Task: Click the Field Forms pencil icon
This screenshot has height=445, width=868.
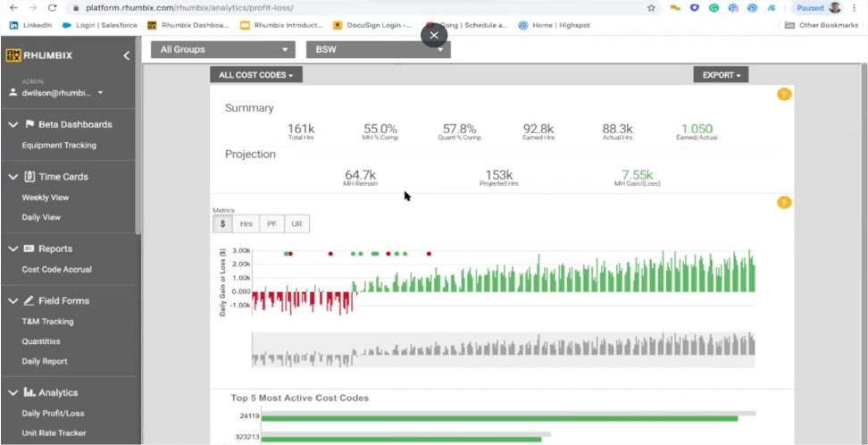Action: click(29, 300)
